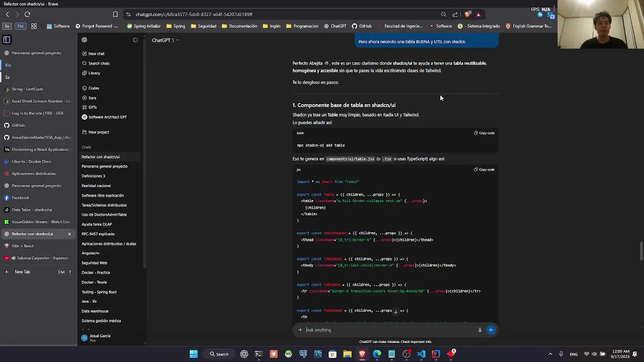This screenshot has height=362, width=644.
Task: Open File Explorer from the taskbar
Action: pos(347,354)
